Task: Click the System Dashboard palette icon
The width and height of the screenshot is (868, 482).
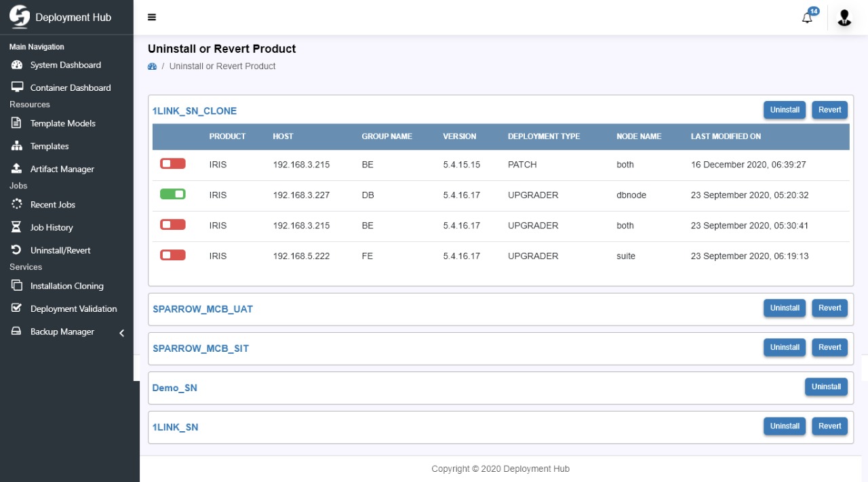Action: coord(17,65)
